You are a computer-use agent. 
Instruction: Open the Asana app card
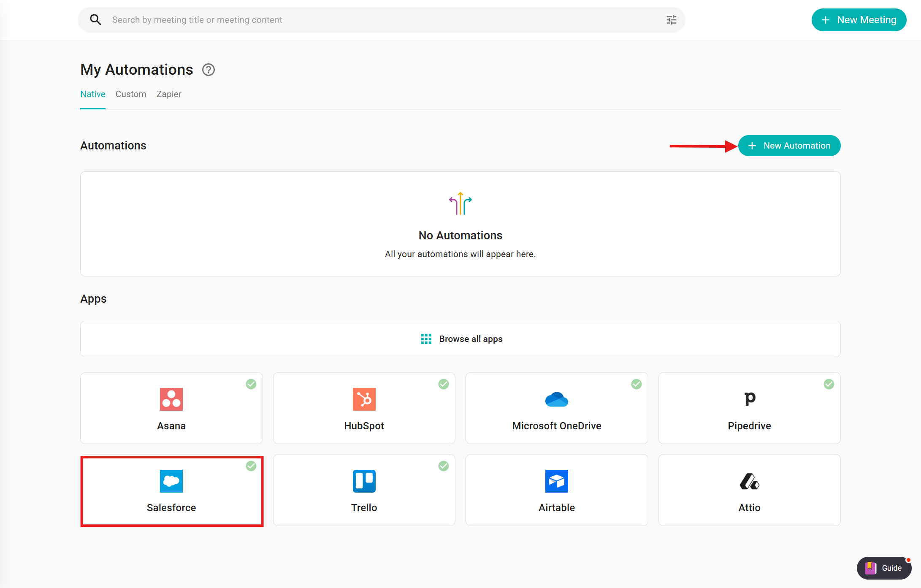point(171,408)
